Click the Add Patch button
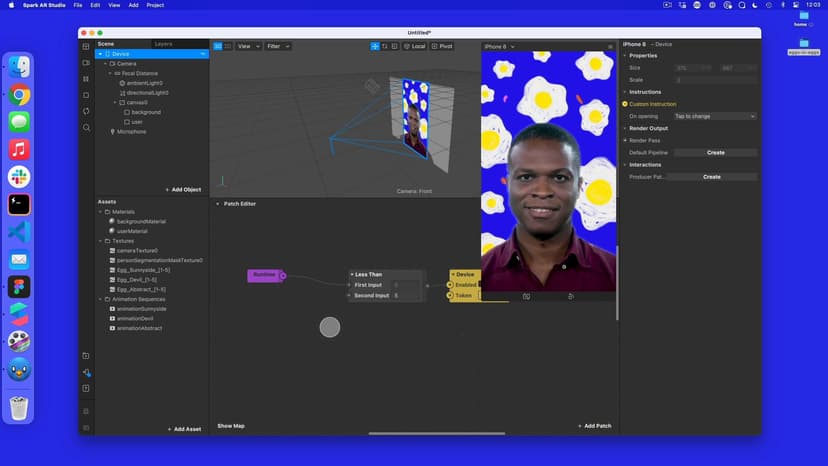Screen dimensions: 828x466 (595, 426)
